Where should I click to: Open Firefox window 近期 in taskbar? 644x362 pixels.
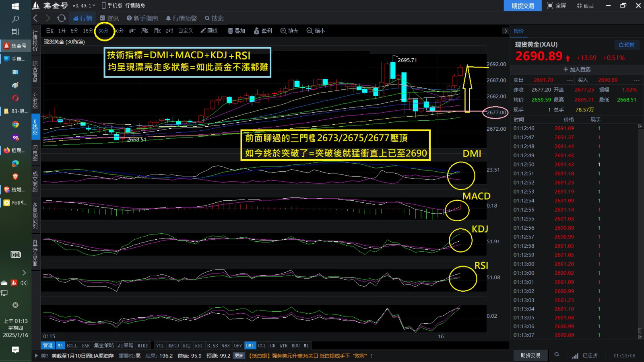coord(15,150)
